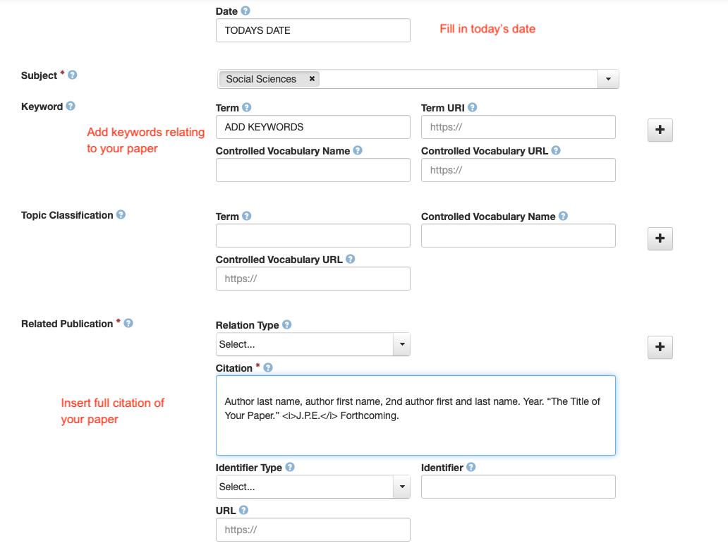Click the Citation field help icon
The height and width of the screenshot is (560, 728).
tap(268, 368)
